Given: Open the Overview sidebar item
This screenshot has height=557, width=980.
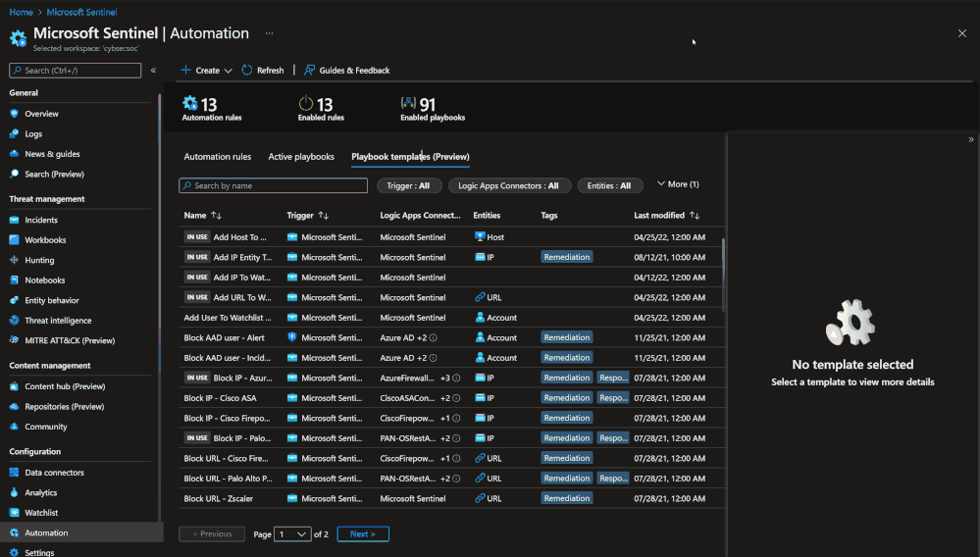Looking at the screenshot, I should 41,114.
